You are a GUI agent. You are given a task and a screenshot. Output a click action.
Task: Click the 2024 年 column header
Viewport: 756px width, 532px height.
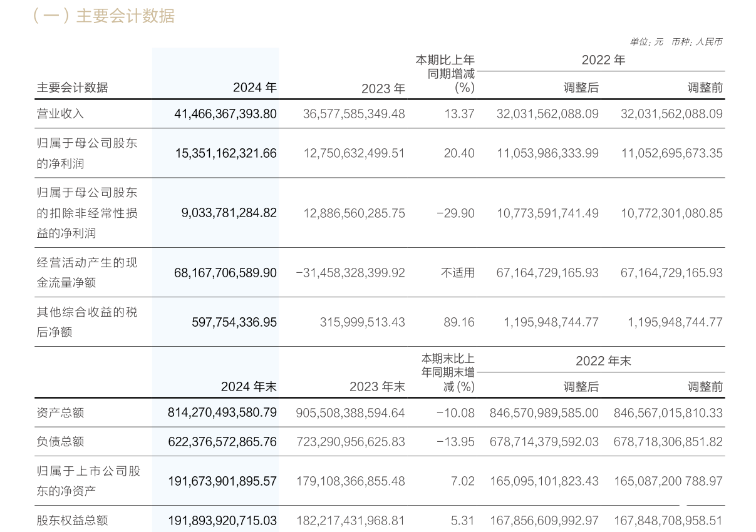tap(254, 88)
